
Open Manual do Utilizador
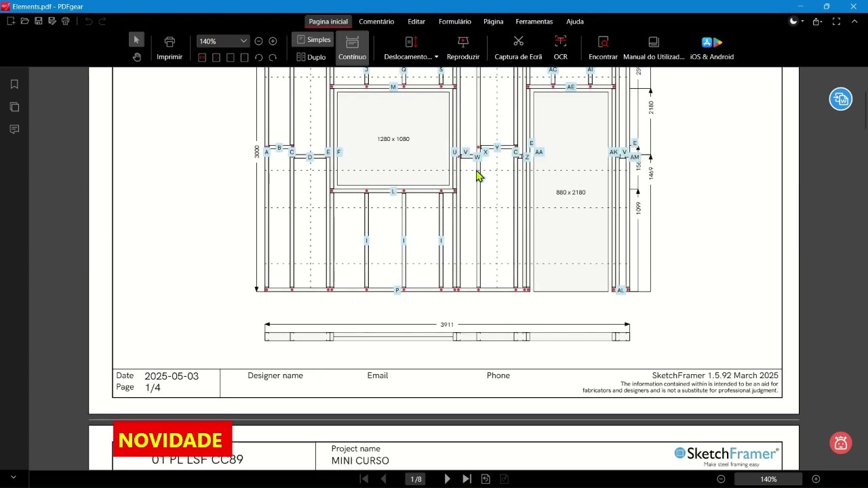654,48
